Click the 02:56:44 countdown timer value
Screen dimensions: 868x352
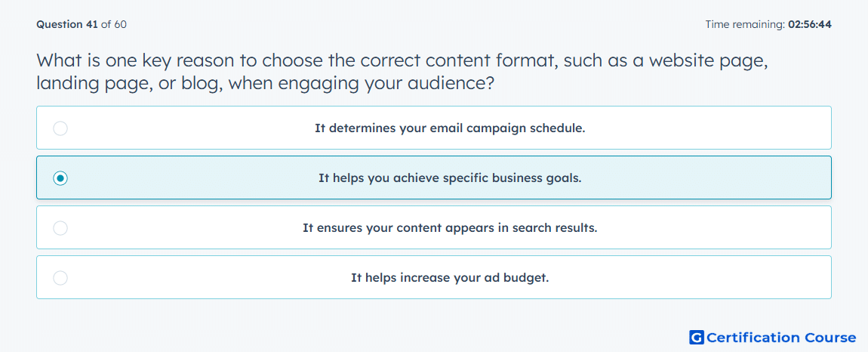click(x=809, y=24)
